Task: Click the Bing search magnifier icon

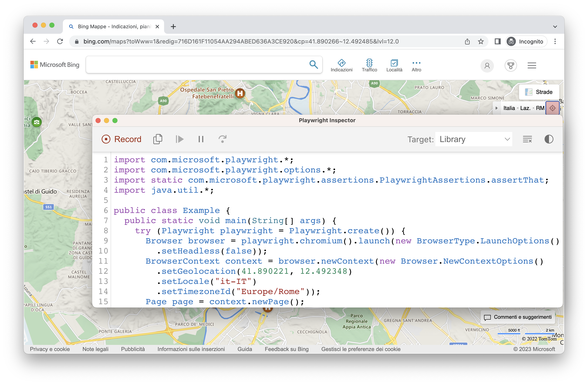Action: [314, 65]
